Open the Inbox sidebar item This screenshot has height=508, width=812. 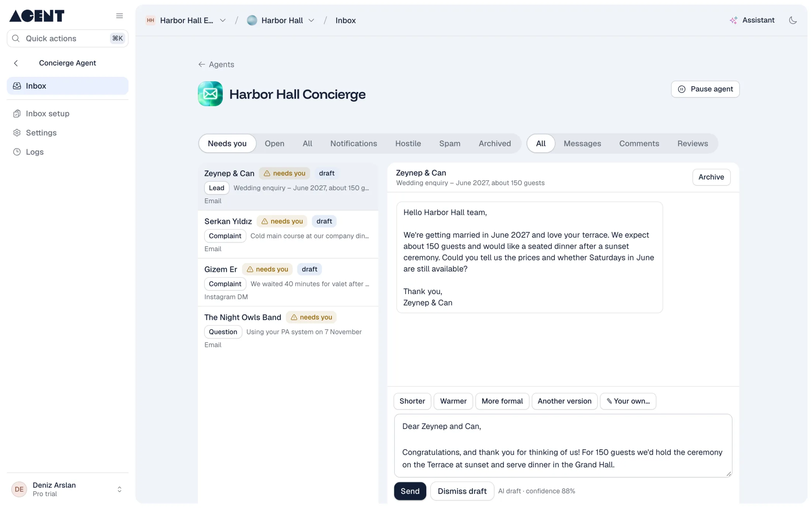[x=68, y=86]
